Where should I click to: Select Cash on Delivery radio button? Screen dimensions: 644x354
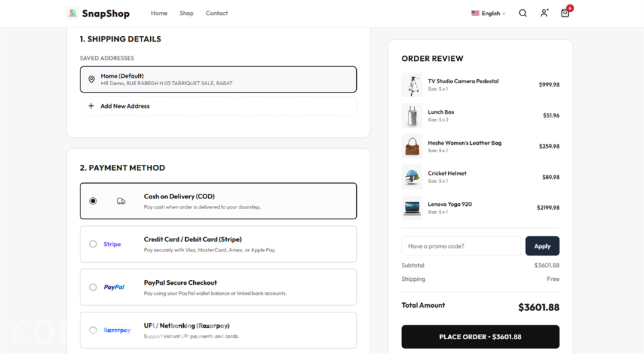click(93, 201)
